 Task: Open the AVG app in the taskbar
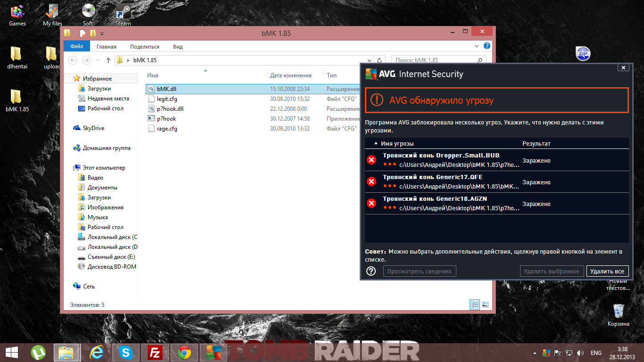tap(213, 352)
